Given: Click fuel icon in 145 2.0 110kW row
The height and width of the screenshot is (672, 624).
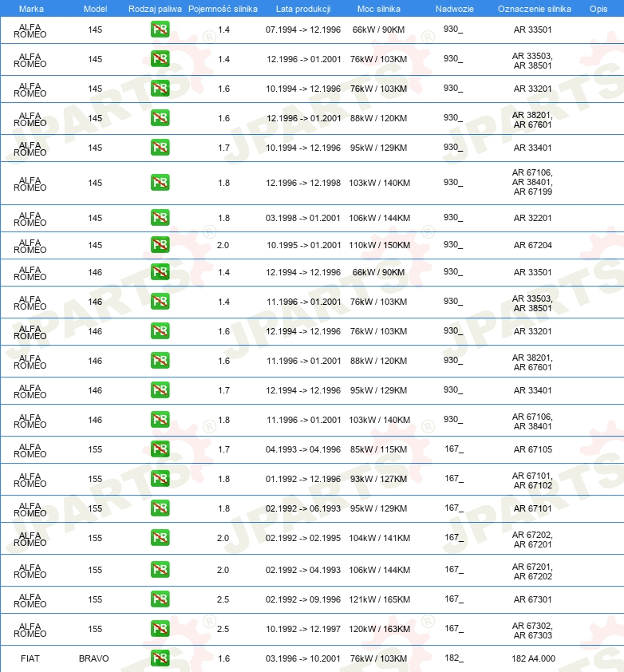Looking at the screenshot, I should click(x=160, y=245).
